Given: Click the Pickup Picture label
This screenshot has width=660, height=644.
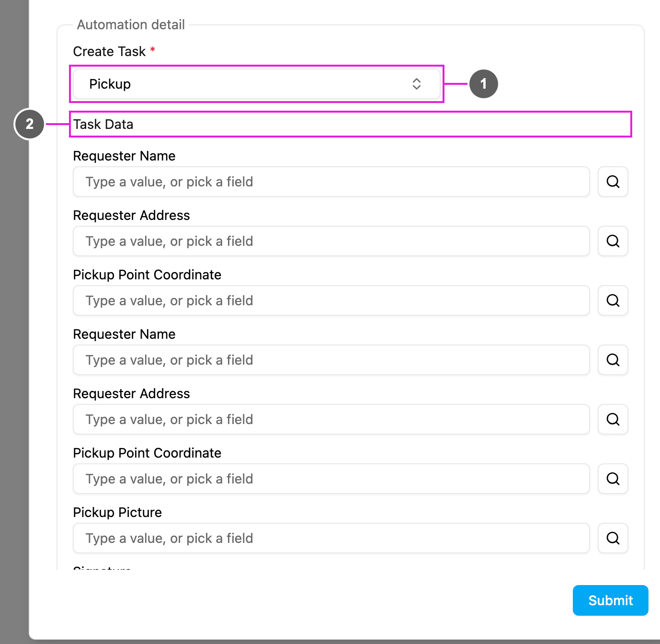Looking at the screenshot, I should pos(117,513).
